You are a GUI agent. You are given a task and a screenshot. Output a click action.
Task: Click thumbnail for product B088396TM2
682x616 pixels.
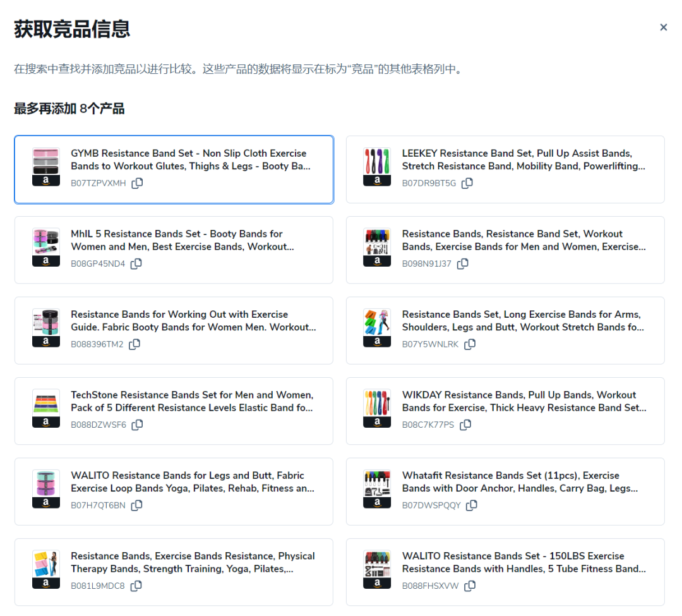(x=46, y=327)
